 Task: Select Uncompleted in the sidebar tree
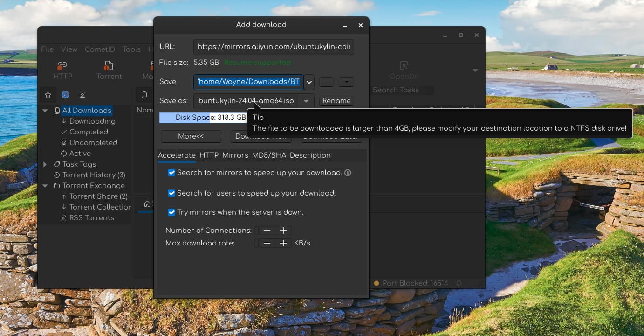coord(93,143)
